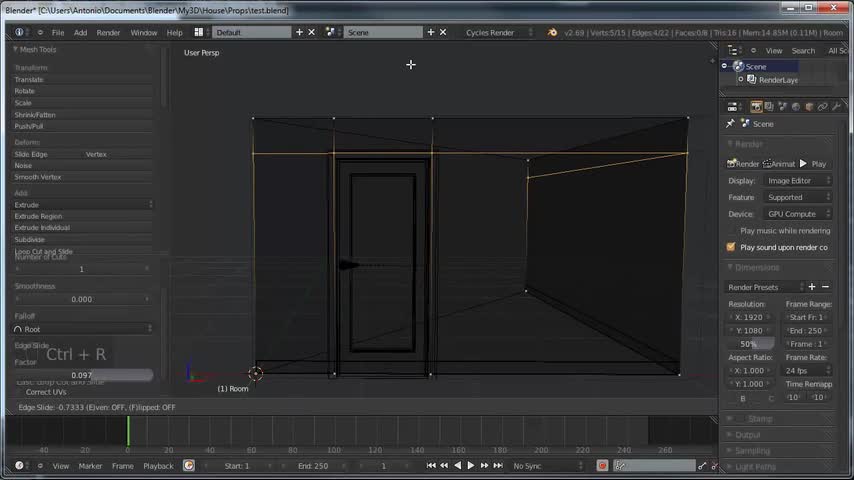
Task: Click the screen layout browse icon
Action: tap(199, 32)
